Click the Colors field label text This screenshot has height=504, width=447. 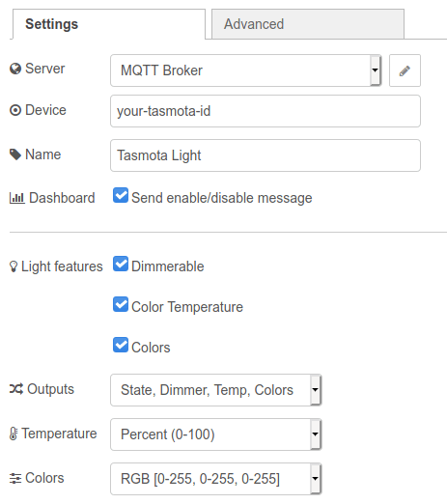click(x=44, y=478)
